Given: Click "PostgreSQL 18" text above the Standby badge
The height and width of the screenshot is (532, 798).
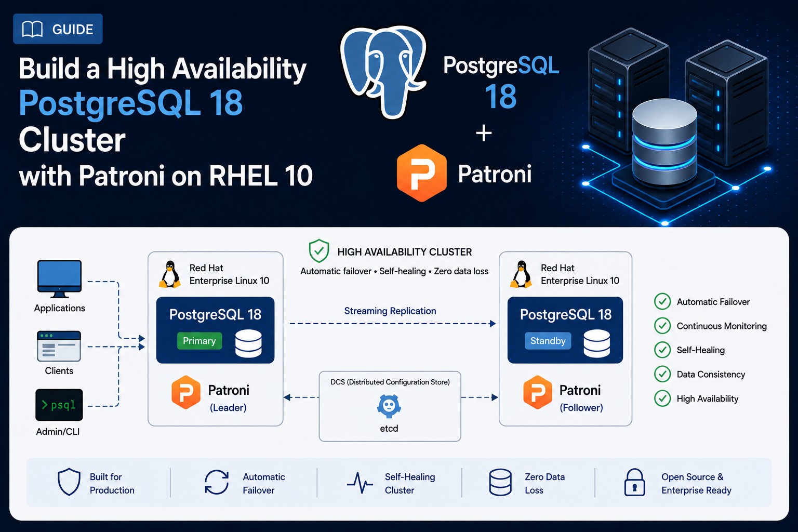Looking at the screenshot, I should 566,314.
